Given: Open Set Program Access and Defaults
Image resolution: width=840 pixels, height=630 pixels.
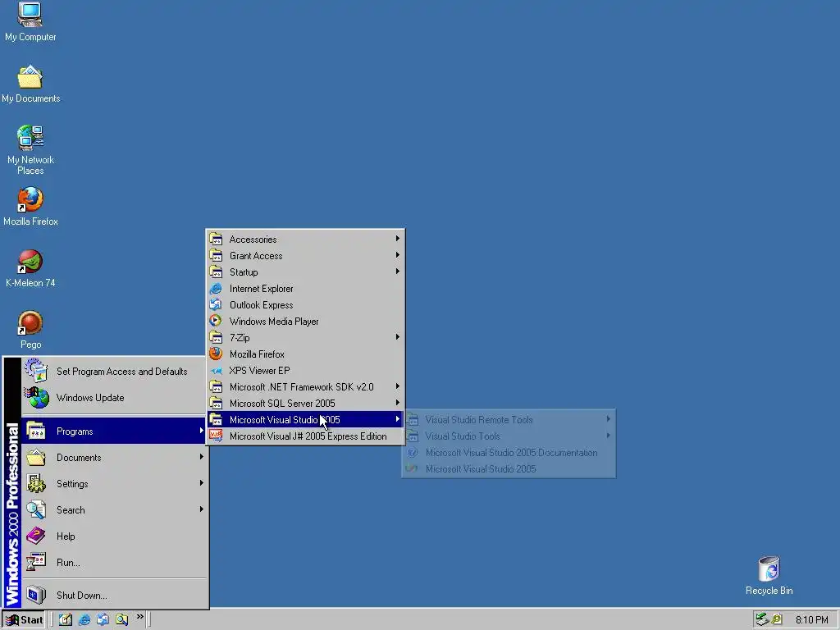Looking at the screenshot, I should (x=113, y=372).
